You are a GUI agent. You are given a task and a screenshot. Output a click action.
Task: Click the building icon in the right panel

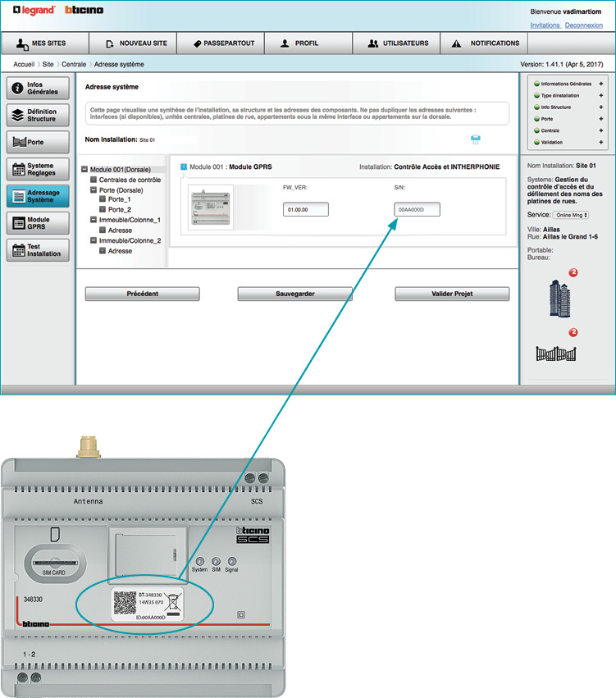(x=559, y=299)
